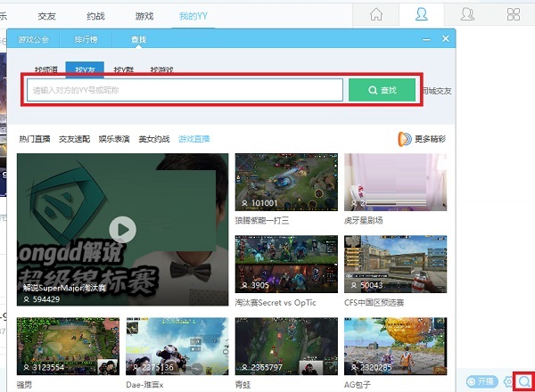
Task: Click the 更多精彩 logo icon
Action: point(404,139)
